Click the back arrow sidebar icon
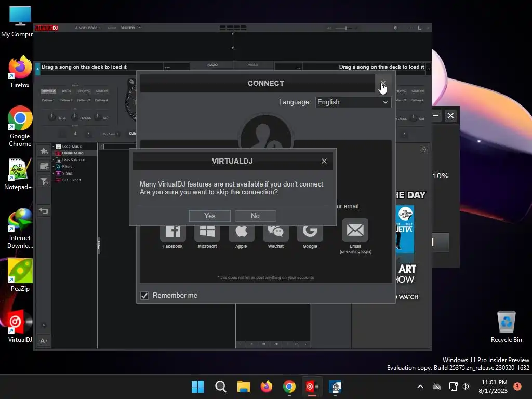Viewport: 532px width, 399px height. 44,211
